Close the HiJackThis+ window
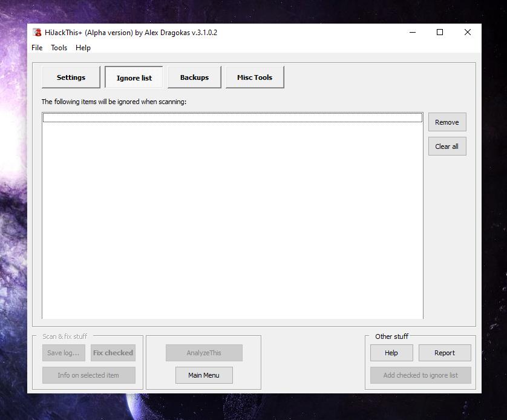 (x=468, y=32)
